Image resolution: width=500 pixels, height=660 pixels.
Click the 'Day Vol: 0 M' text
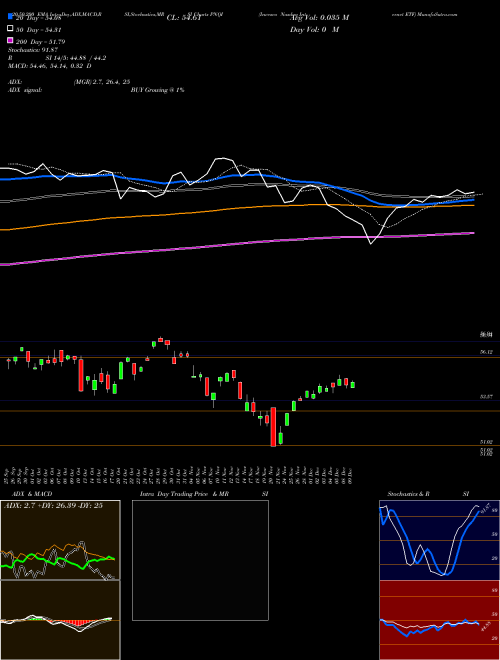point(314,30)
